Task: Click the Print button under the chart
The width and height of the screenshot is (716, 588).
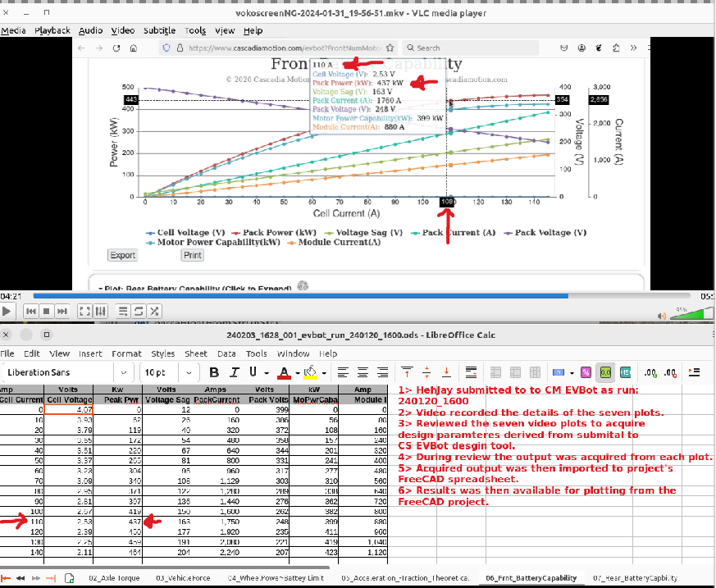Action: 192,255
